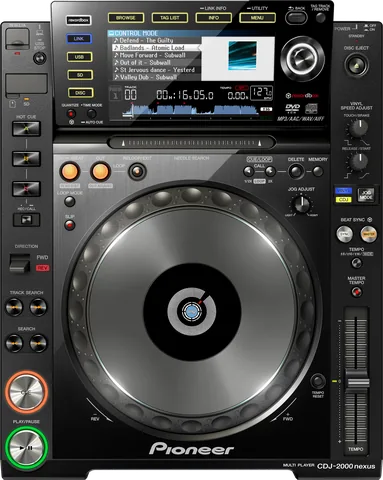
Task: Set loop in with the orange IN button
Action: 70,172
